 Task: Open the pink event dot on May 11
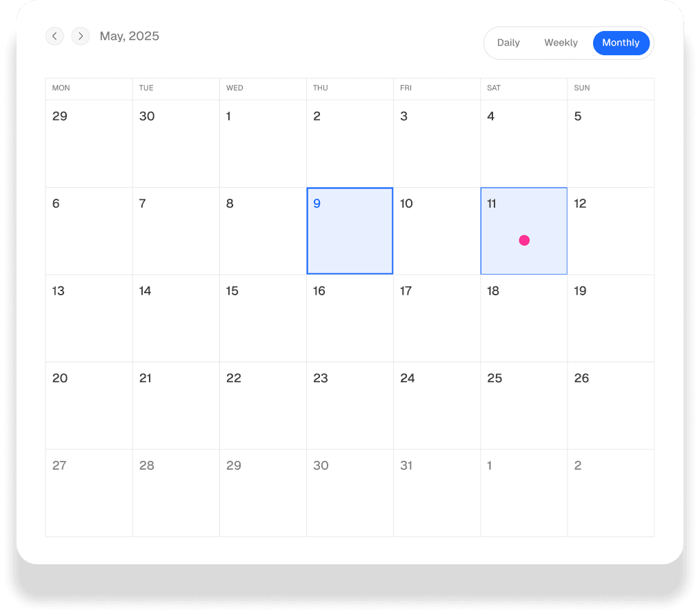coord(524,240)
